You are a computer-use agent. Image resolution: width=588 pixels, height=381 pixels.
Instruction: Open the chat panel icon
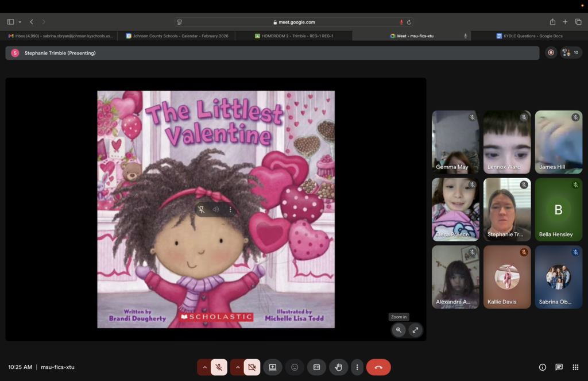point(559,367)
